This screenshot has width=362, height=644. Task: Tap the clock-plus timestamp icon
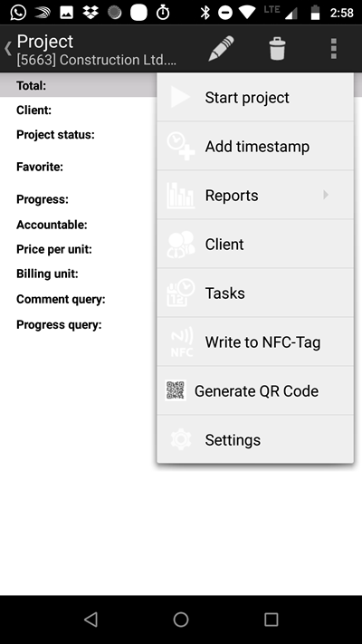181,146
